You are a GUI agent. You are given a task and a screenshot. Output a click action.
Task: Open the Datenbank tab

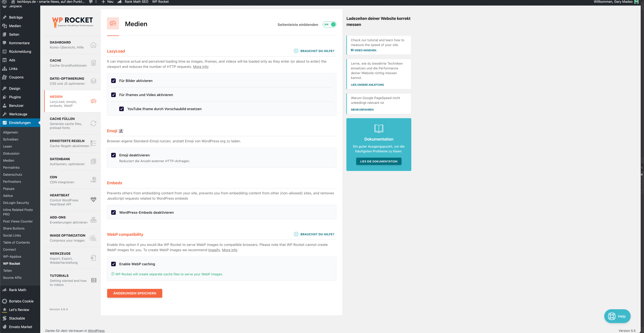point(72,161)
